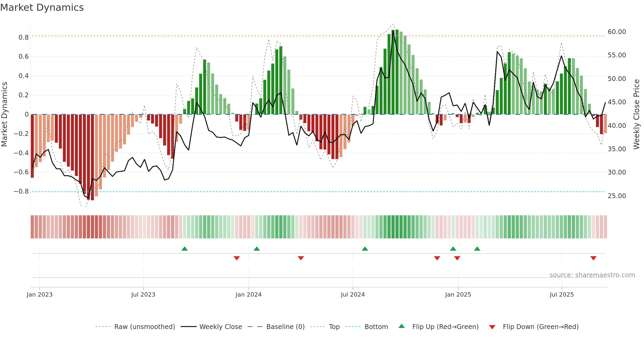Click the green flip-up marker just after Jan 2024

257,249
